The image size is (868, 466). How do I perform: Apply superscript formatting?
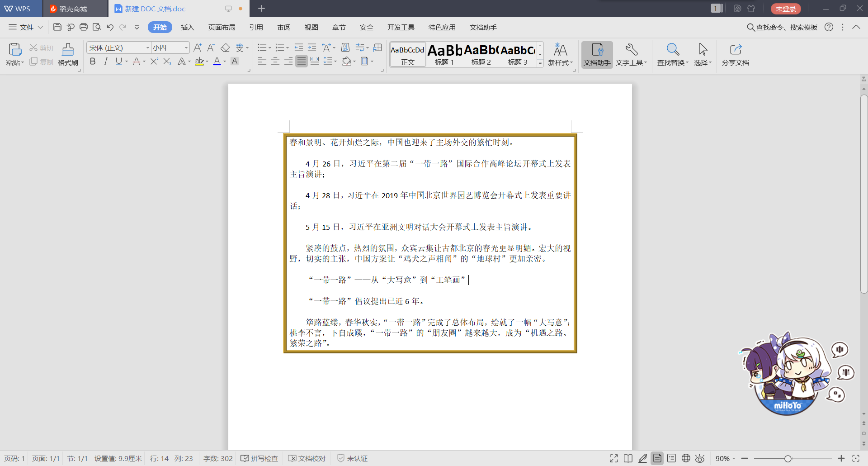point(154,61)
